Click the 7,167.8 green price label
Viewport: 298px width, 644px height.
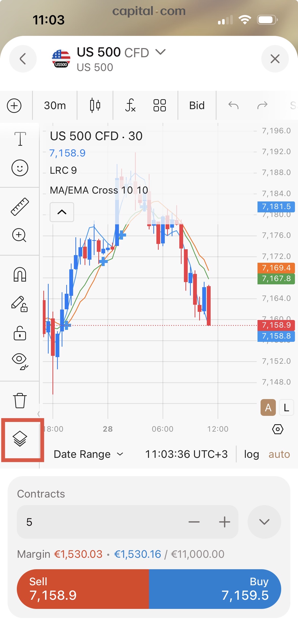(276, 279)
